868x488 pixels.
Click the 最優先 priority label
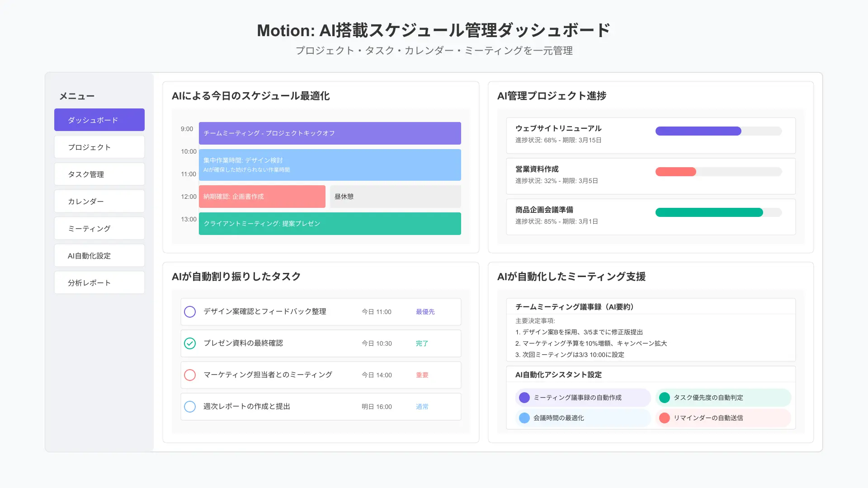pos(425,312)
